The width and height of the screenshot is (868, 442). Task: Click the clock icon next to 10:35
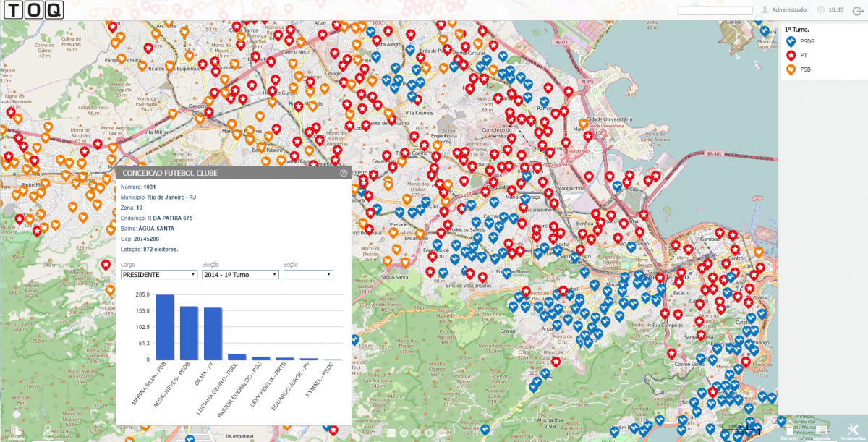[x=821, y=10]
